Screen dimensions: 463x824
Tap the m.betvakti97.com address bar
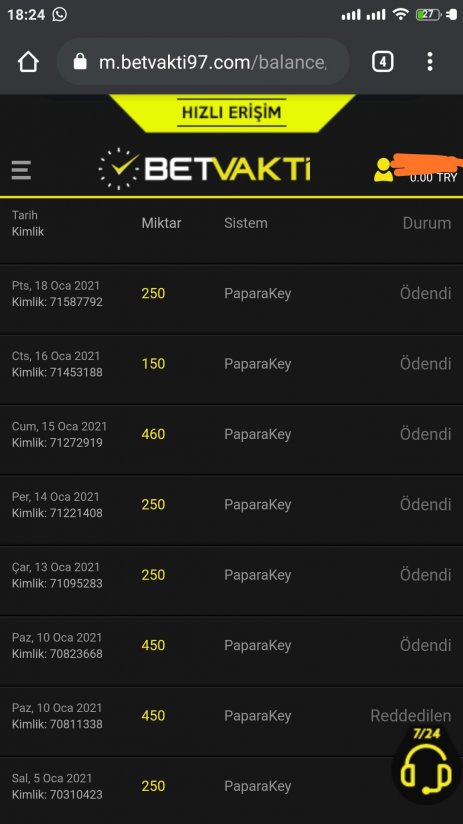[203, 62]
